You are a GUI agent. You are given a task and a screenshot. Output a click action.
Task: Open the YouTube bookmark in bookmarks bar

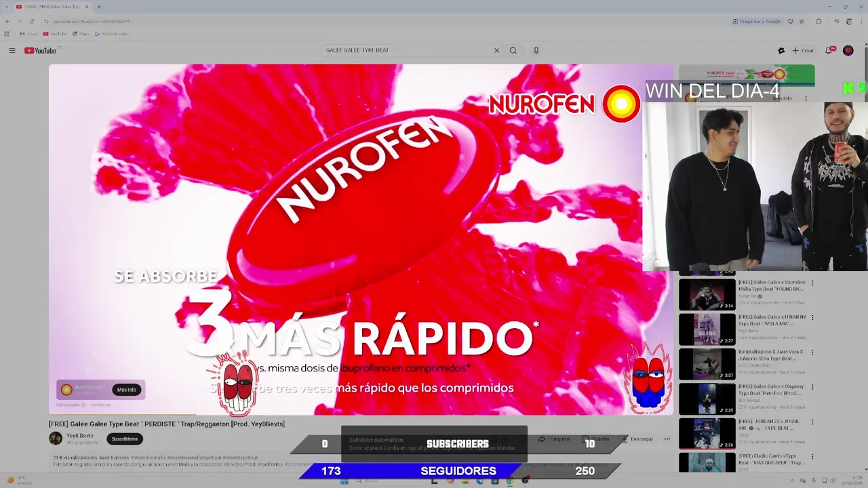click(56, 34)
